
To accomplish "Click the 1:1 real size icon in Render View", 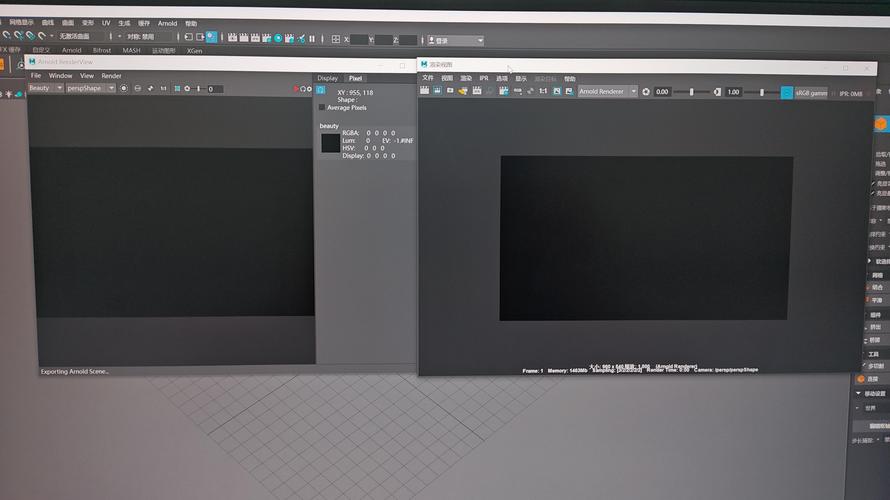I will 543,91.
